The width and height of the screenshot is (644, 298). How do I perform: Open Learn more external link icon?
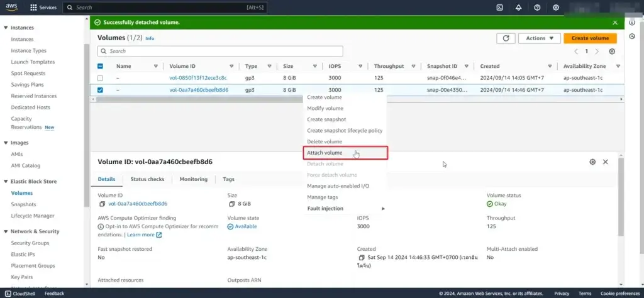159,235
